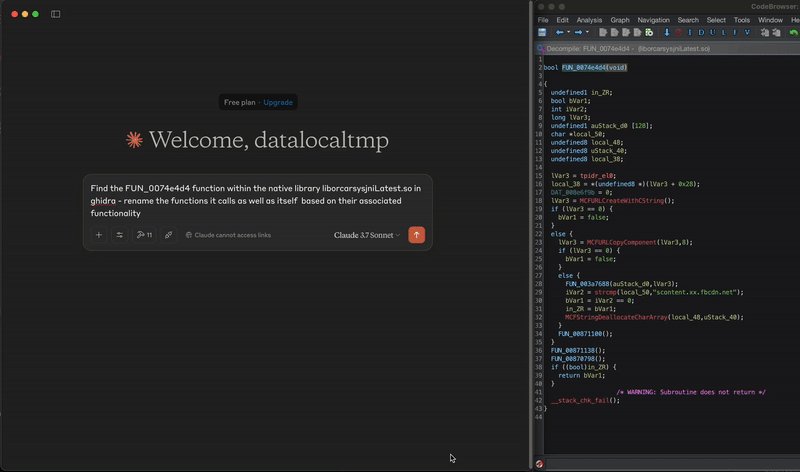Click MCFStringDeallocateCharArray call in decompiler
The width and height of the screenshot is (800, 472).
click(616, 317)
